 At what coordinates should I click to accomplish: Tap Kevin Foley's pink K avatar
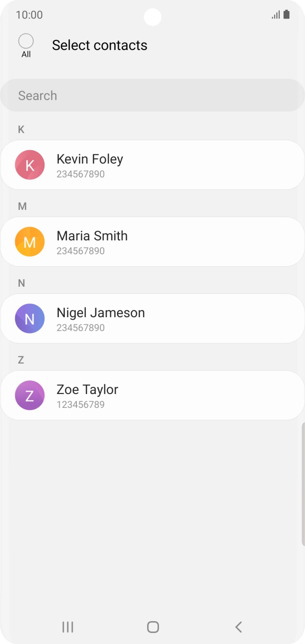[30, 165]
